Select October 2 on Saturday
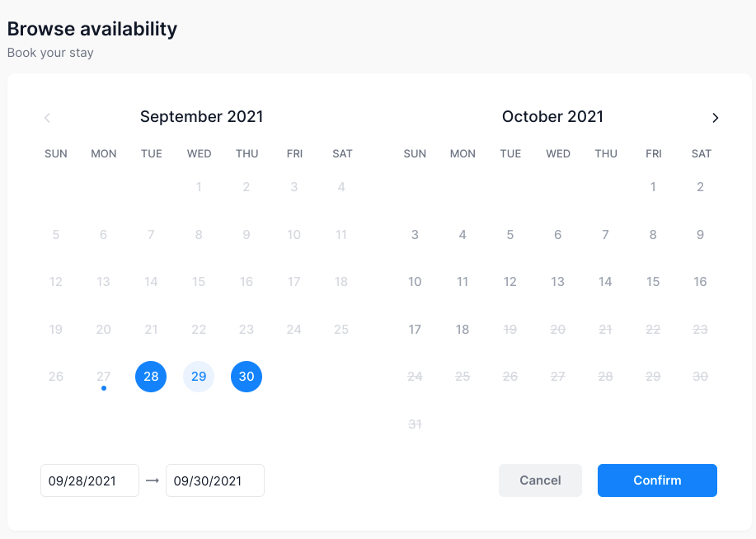756x539 pixels. pos(701,187)
